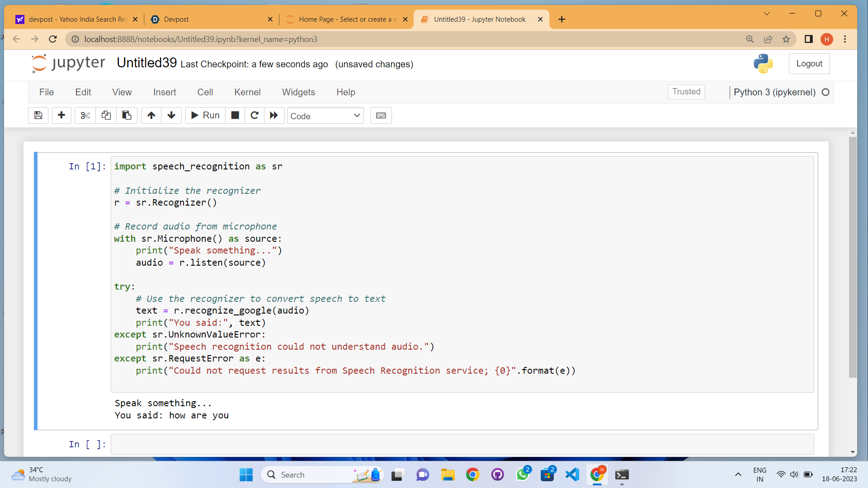
Task: Insert a cell below with the plus icon
Action: (x=61, y=116)
